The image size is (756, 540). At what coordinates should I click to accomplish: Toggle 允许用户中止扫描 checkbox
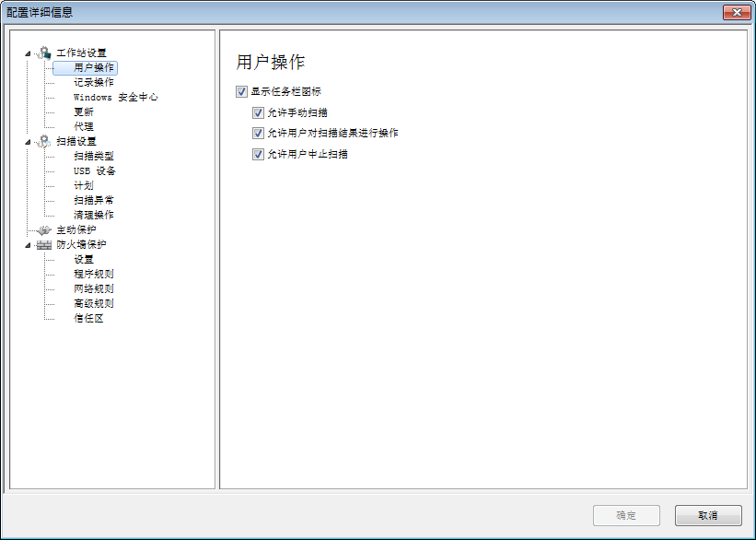click(258, 154)
